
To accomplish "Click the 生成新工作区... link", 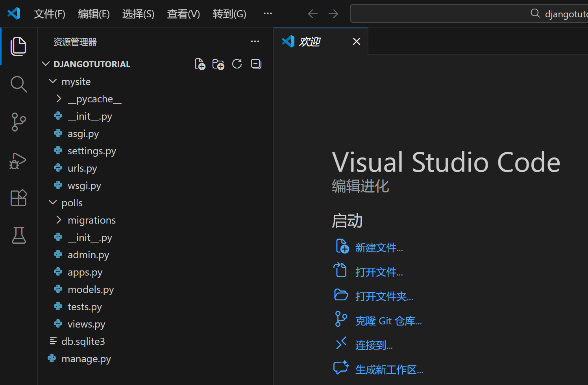I will (389, 370).
